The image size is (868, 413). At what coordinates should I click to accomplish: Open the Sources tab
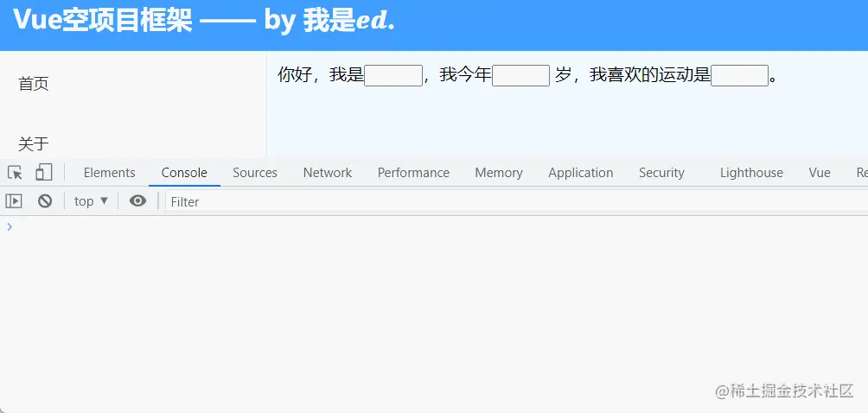click(x=255, y=173)
